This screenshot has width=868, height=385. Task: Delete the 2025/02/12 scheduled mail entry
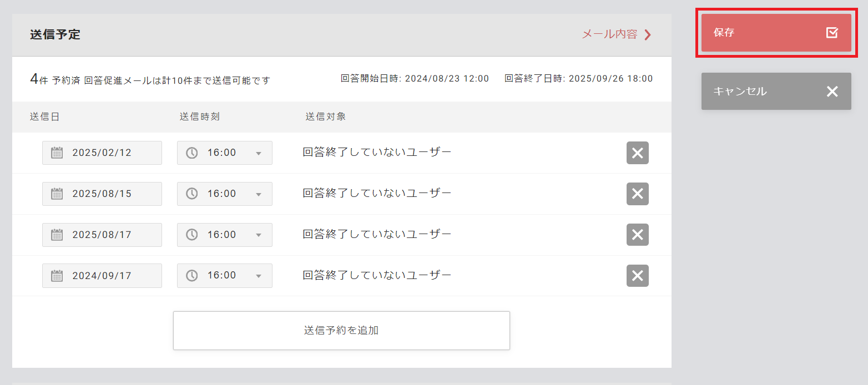637,153
